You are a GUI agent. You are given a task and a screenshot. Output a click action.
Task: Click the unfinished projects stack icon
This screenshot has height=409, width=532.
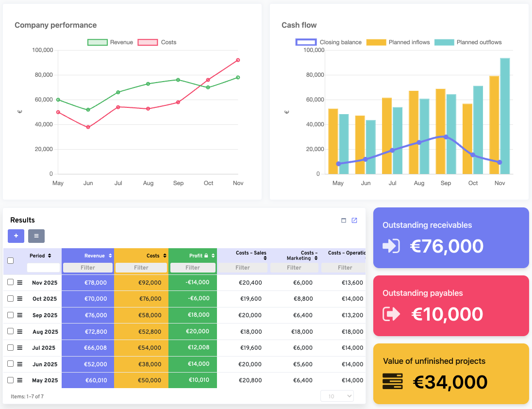(x=393, y=381)
